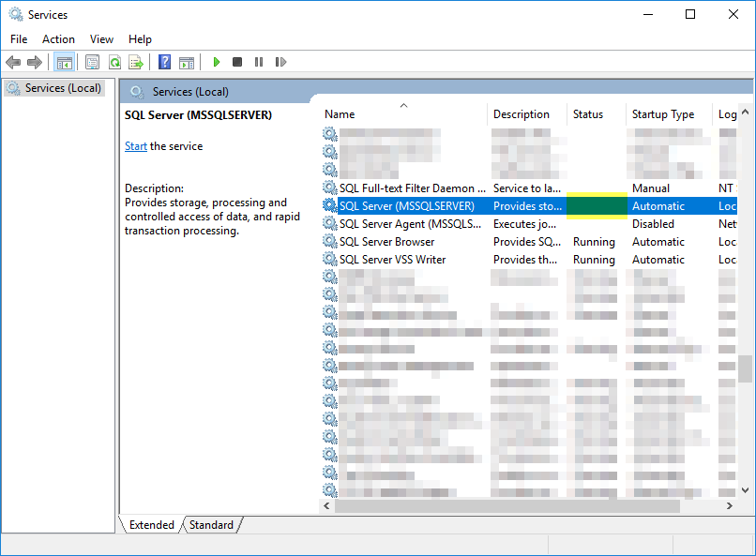Click Running status of SQL Server VSS Writer
756x556 pixels.
click(x=594, y=259)
